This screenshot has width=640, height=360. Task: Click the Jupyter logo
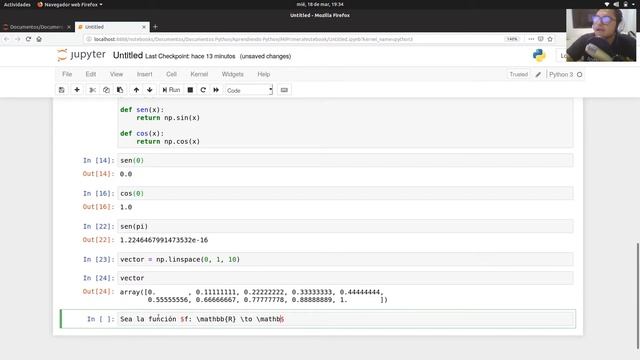(81, 55)
